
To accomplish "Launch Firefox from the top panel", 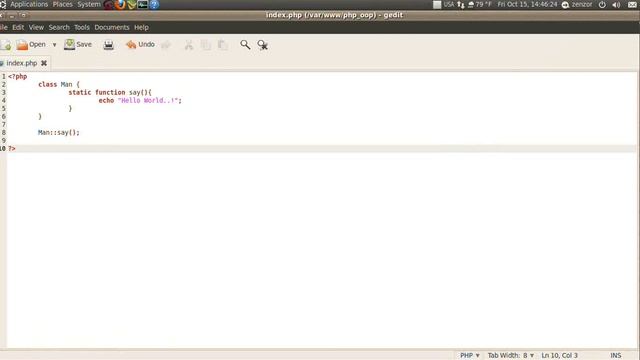I will click(x=120, y=5).
